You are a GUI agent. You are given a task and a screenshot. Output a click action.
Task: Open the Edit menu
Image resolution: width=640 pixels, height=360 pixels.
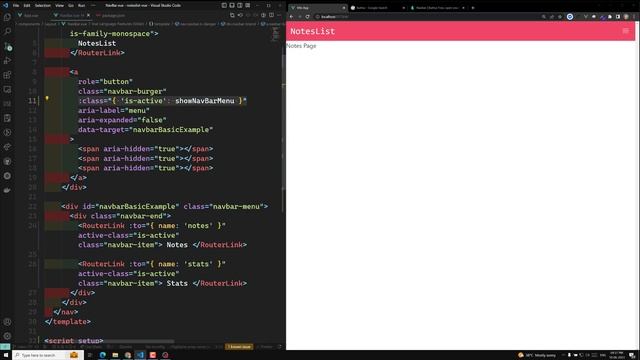coord(27,5)
